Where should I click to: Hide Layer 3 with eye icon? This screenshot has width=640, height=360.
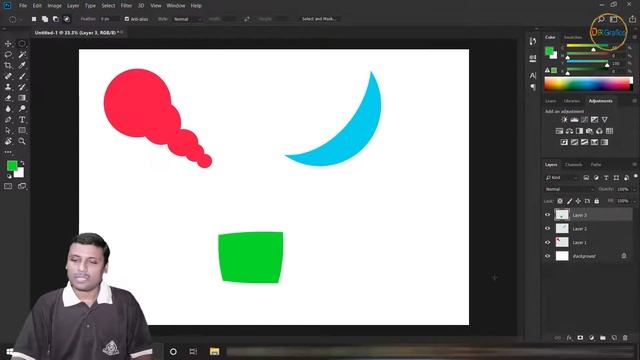click(548, 215)
